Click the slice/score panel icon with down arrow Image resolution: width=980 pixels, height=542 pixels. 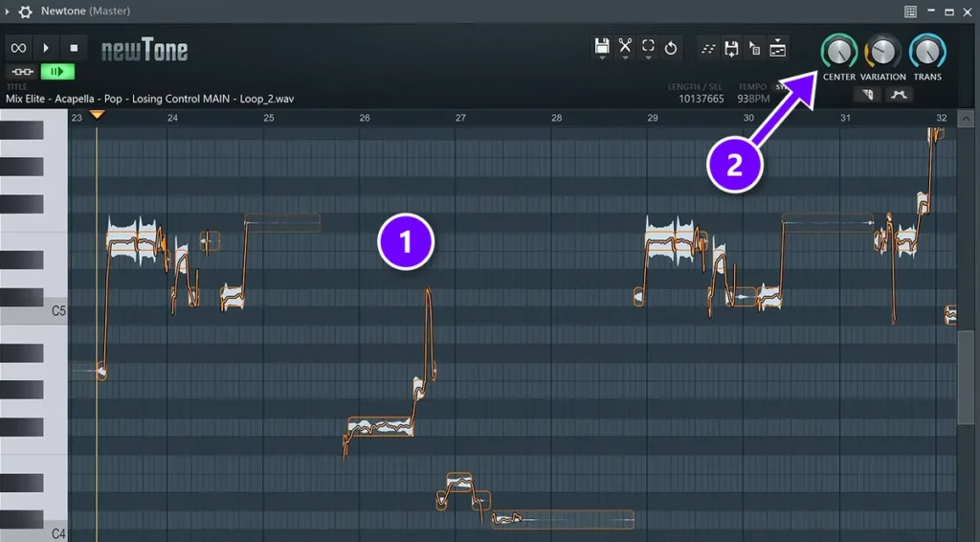(777, 48)
